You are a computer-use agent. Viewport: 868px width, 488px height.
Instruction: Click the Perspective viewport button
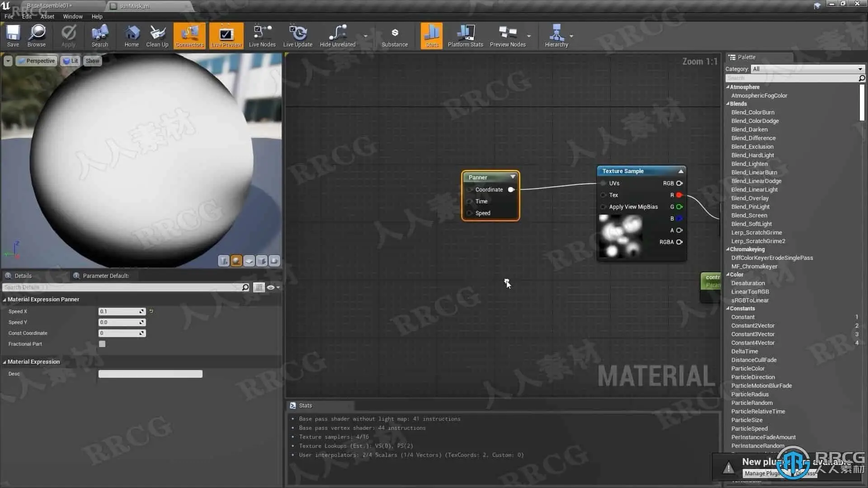37,61
